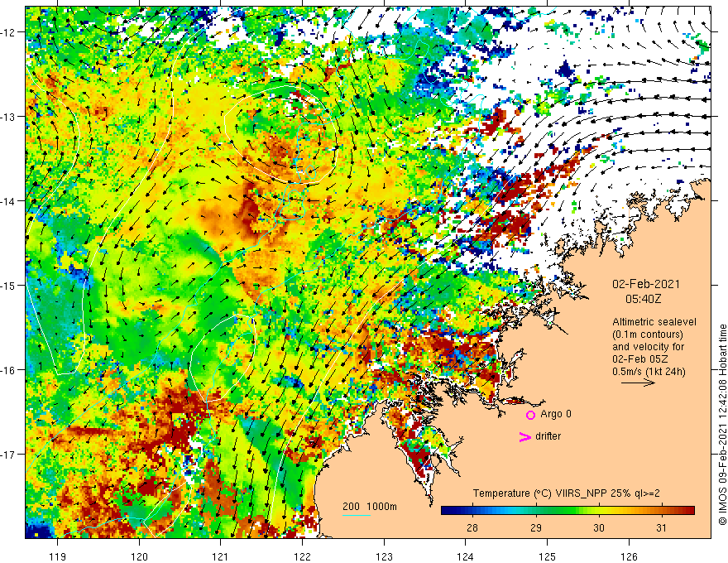The image size is (728, 563).
Task: Click the magenta Argo 0 circle marker
Action: click(530, 415)
